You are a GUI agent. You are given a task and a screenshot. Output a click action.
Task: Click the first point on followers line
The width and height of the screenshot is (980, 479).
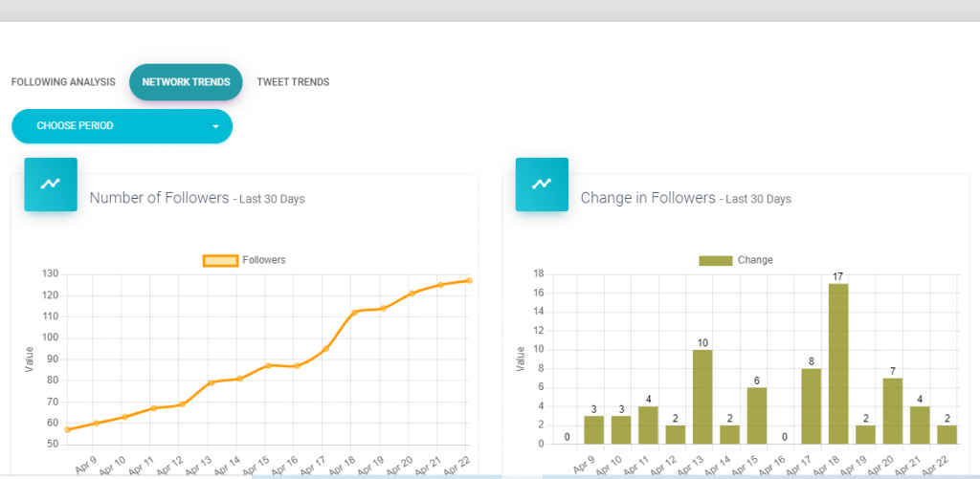coord(68,429)
